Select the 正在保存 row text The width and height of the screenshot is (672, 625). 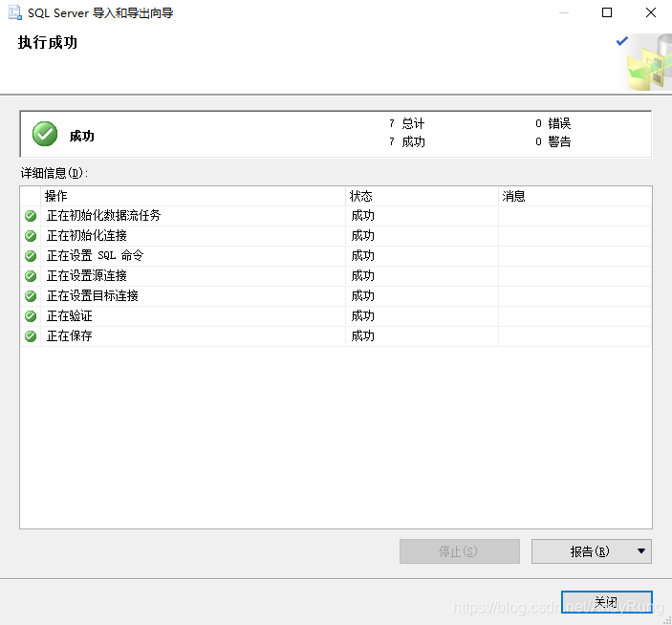[x=70, y=335]
